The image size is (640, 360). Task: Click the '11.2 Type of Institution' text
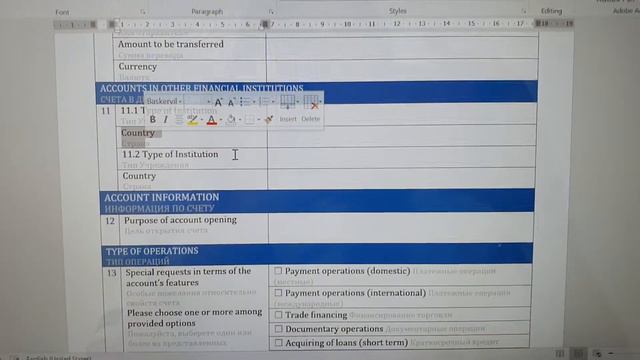pyautogui.click(x=170, y=155)
